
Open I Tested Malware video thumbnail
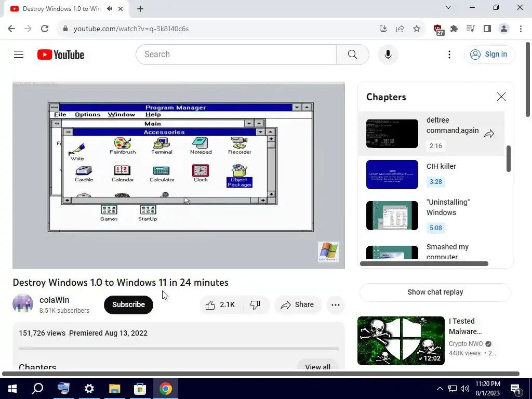click(401, 341)
